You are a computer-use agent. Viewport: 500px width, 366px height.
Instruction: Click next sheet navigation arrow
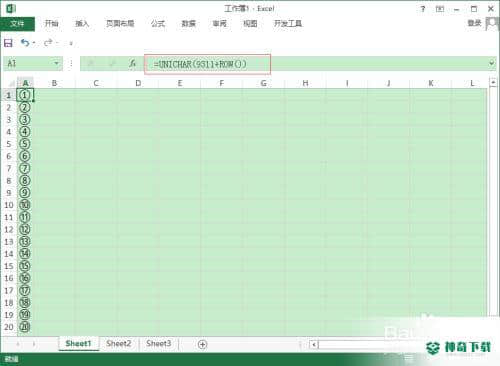(x=34, y=344)
